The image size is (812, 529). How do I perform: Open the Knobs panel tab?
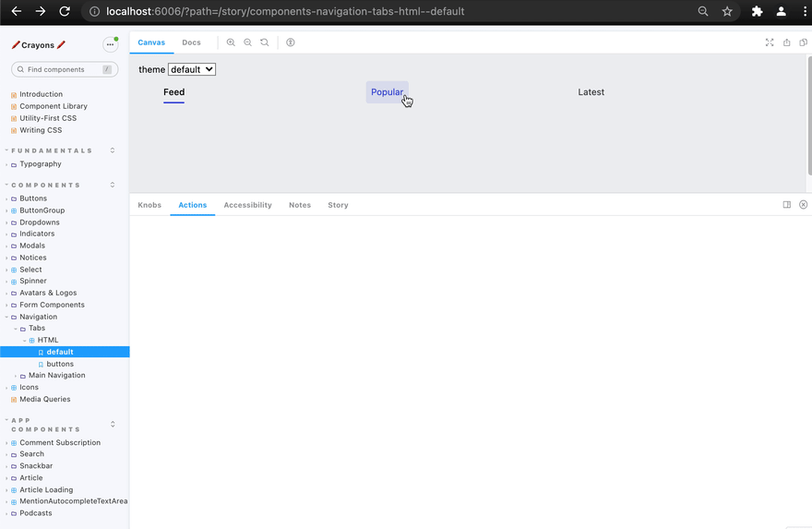[149, 205]
